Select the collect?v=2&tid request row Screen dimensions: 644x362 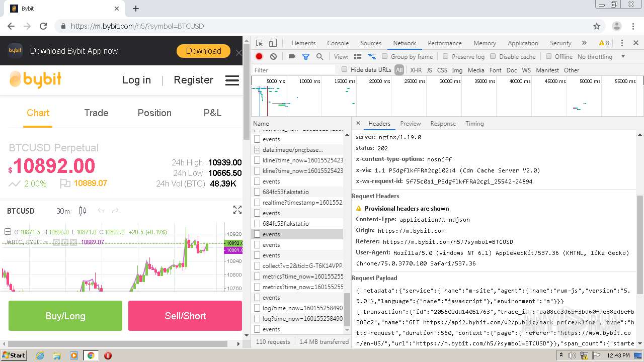pos(297,266)
